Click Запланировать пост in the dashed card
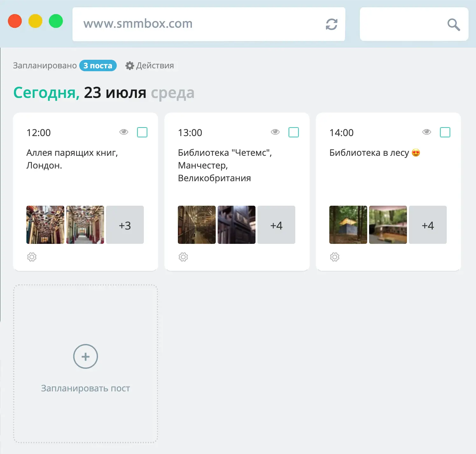Screen dimensions: 476x454 pyautogui.click(x=85, y=388)
